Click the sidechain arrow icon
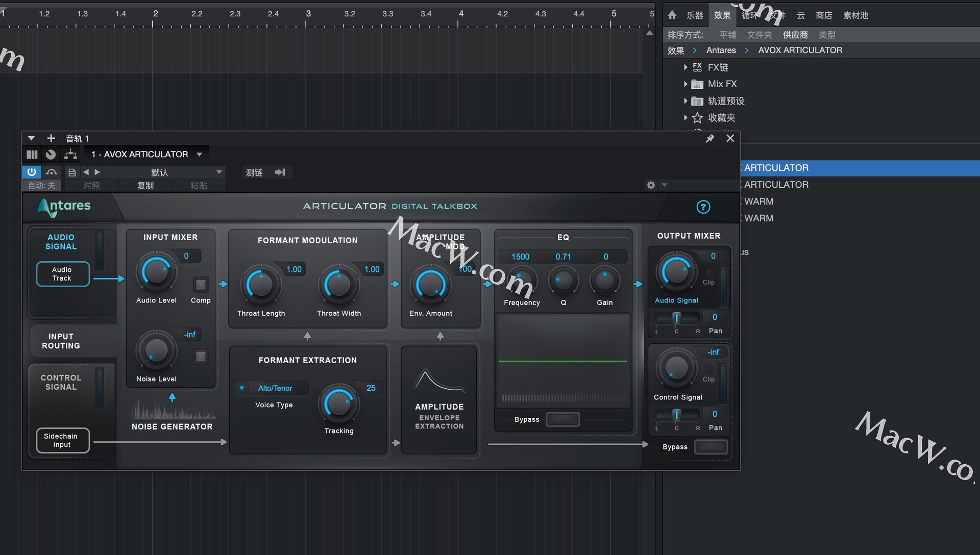The image size is (980, 555). coord(280,172)
